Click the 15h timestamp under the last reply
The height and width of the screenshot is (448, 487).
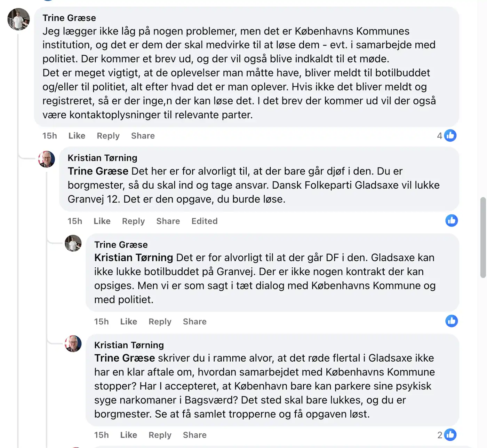[101, 435]
